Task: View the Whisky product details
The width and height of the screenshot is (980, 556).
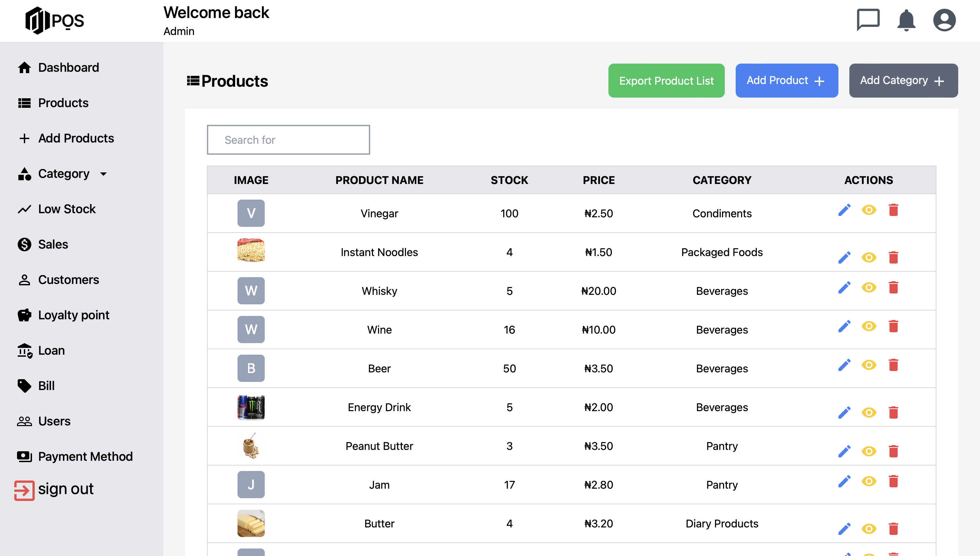Action: [x=869, y=287]
